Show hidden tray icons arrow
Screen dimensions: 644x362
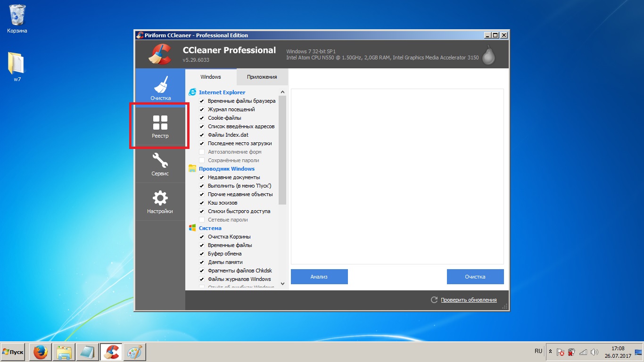pyautogui.click(x=550, y=352)
